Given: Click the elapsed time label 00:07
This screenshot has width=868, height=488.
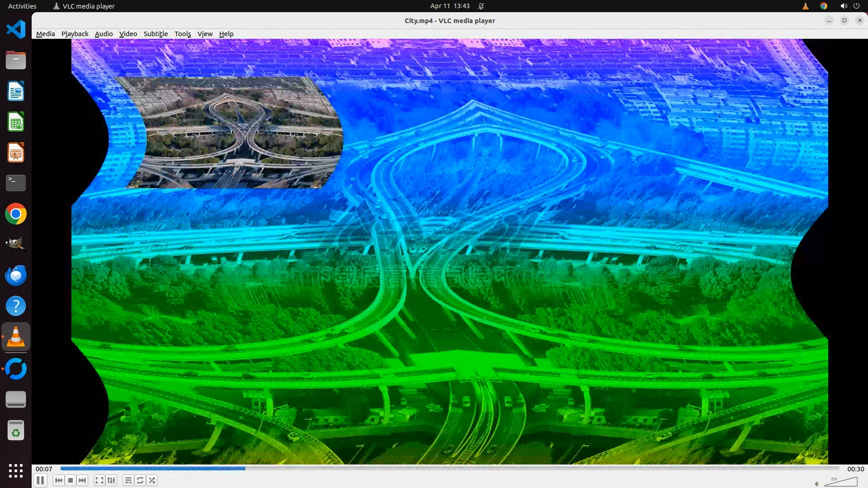Looking at the screenshot, I should point(44,469).
